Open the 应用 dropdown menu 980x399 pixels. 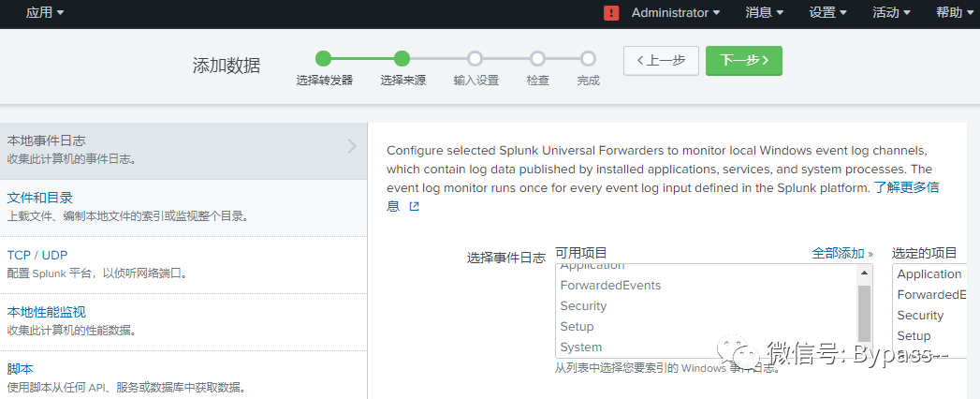[x=45, y=12]
